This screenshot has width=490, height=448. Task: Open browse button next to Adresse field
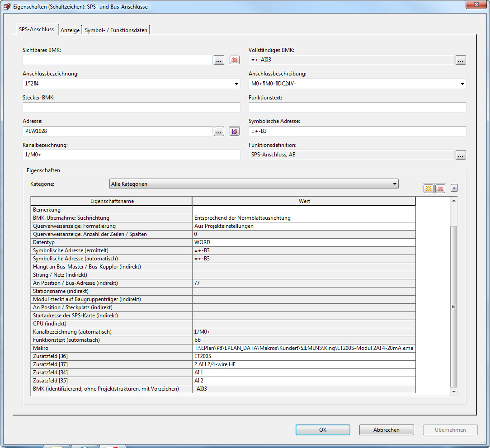(219, 131)
